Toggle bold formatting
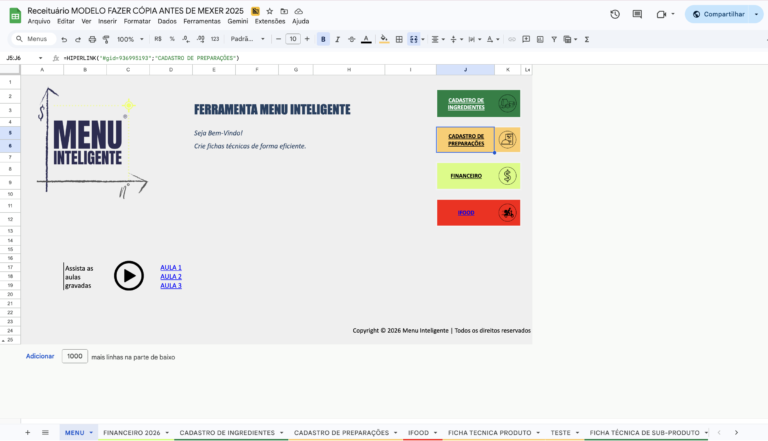The image size is (768, 441). (323, 39)
